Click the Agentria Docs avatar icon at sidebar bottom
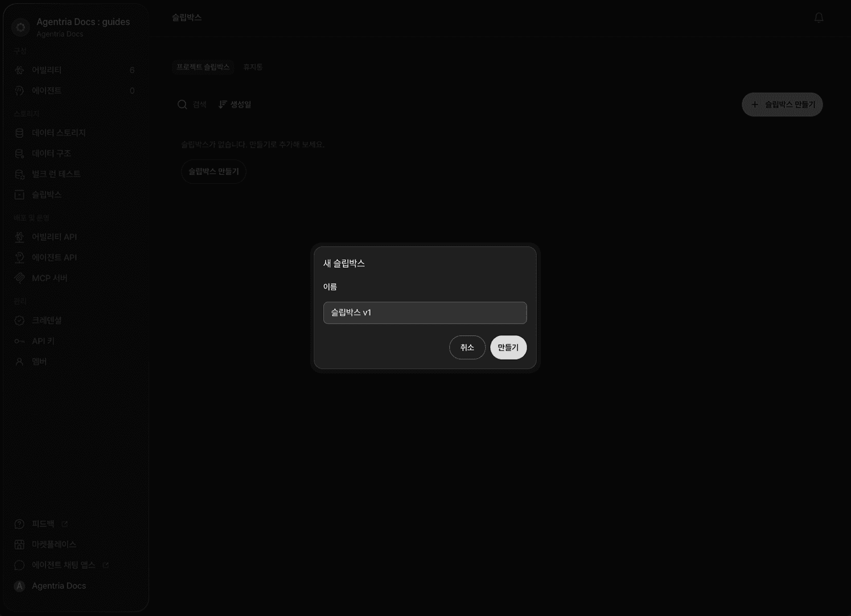 19,586
